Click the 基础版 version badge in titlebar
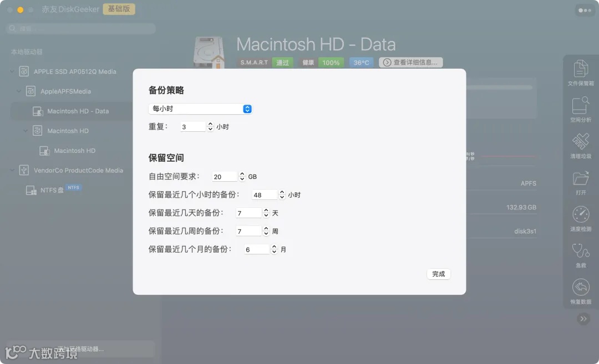This screenshot has width=599, height=364. (x=119, y=9)
